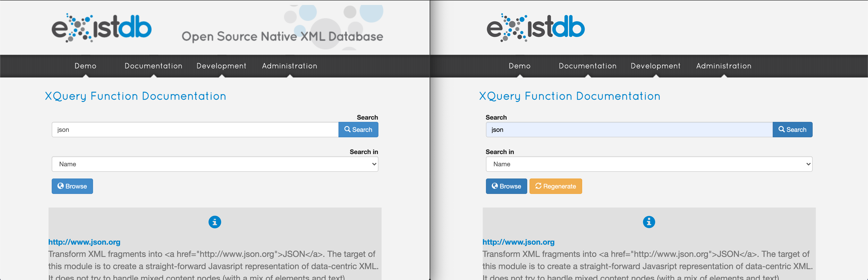
Task: Open the Documentation menu in left pane
Action: 153,66
